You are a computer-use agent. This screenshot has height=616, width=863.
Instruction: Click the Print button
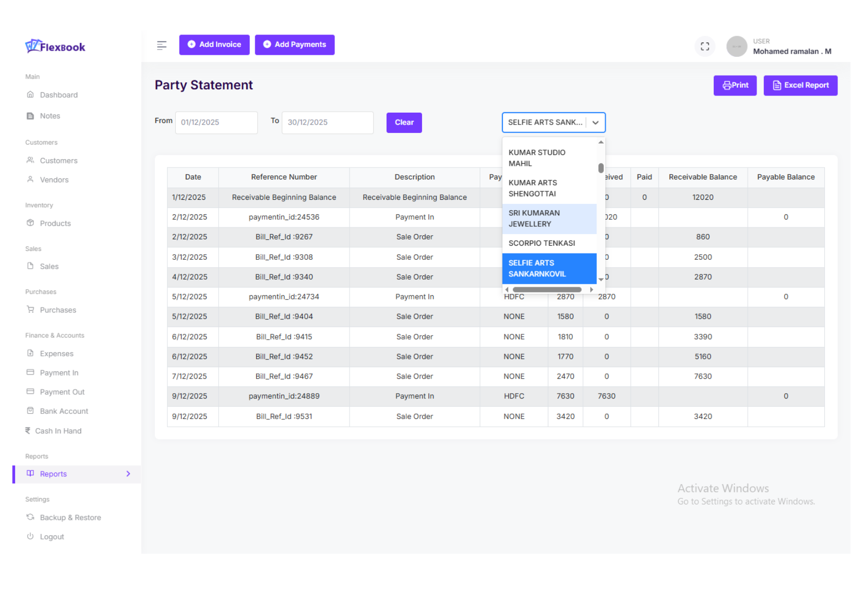tap(735, 86)
